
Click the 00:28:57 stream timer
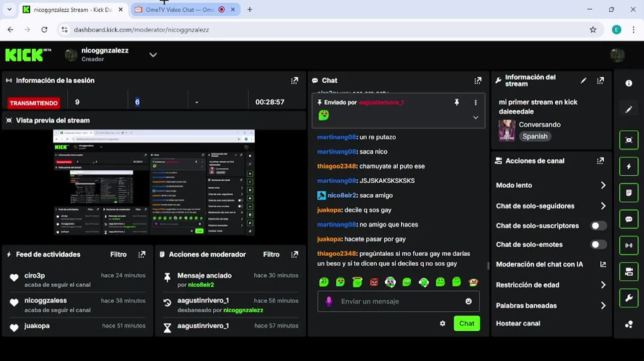pos(270,102)
